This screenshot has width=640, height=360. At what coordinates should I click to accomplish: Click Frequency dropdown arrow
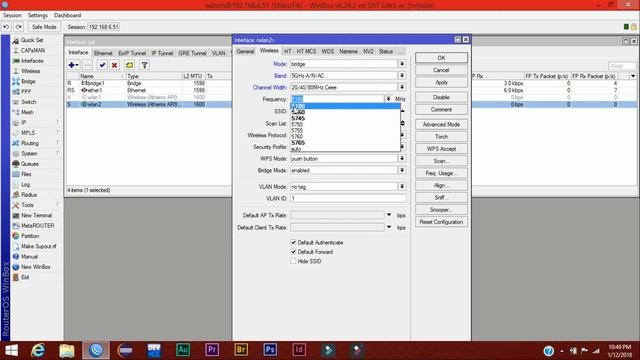click(388, 99)
